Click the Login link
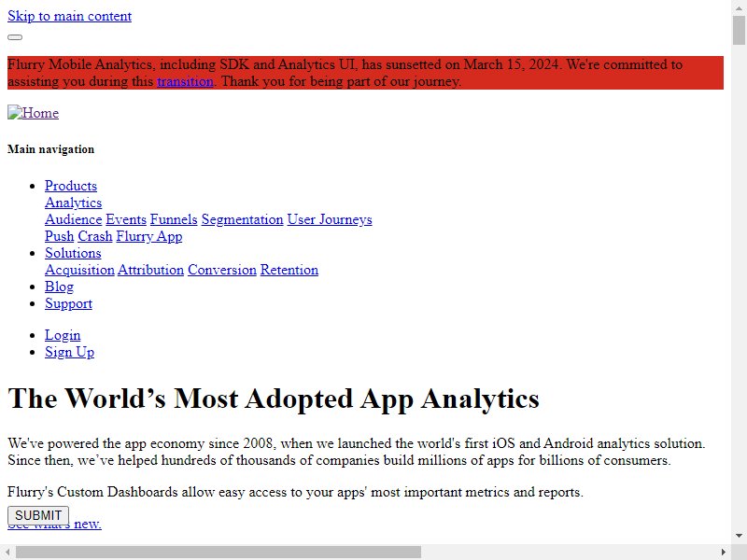The image size is (747, 560). (x=63, y=335)
